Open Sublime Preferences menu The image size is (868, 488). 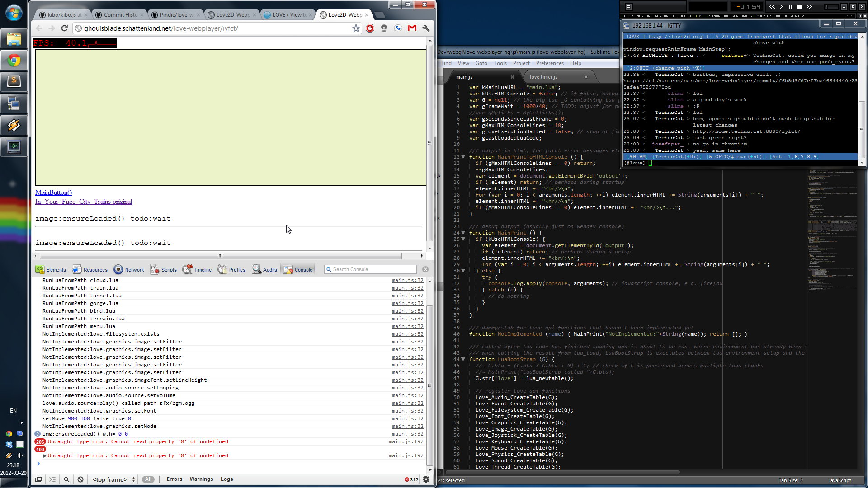pos(550,63)
